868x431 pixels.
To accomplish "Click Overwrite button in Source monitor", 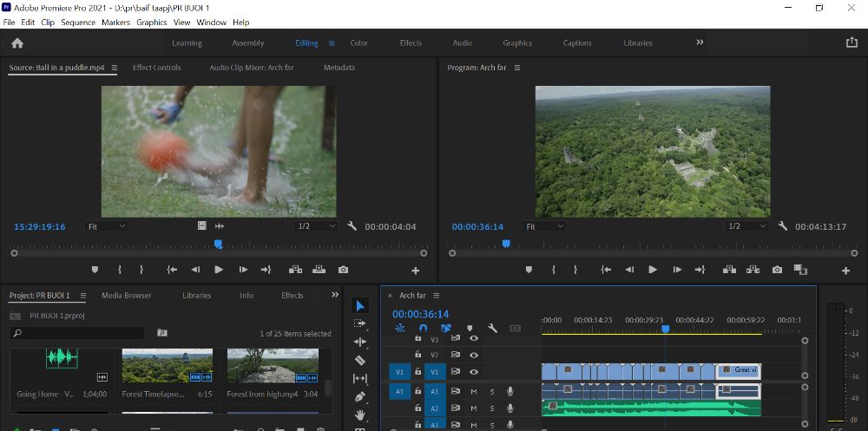I will tap(319, 270).
